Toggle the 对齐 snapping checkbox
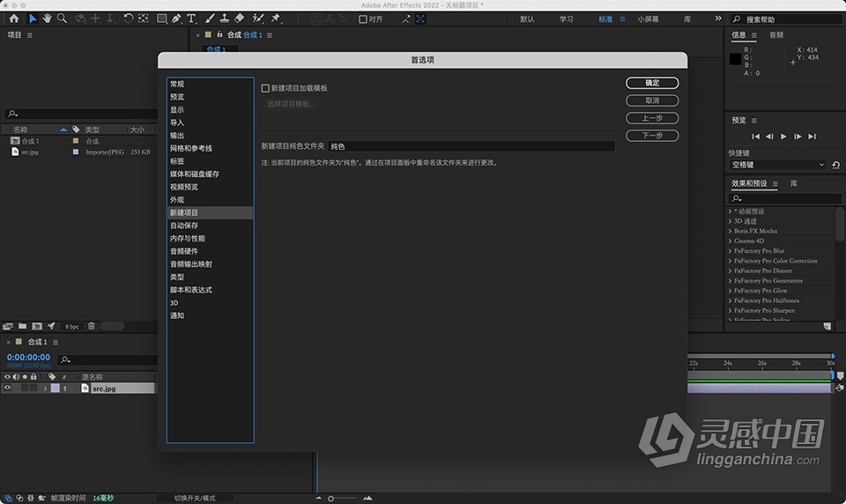 coord(363,19)
